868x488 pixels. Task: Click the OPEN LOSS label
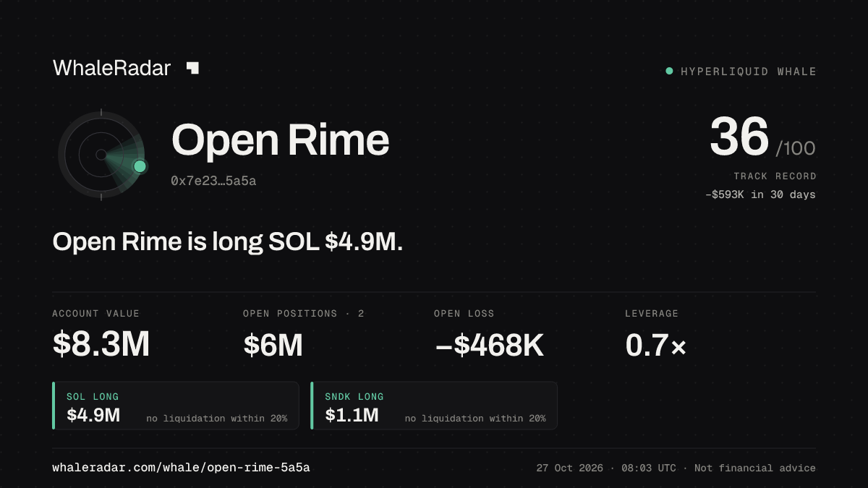464,314
